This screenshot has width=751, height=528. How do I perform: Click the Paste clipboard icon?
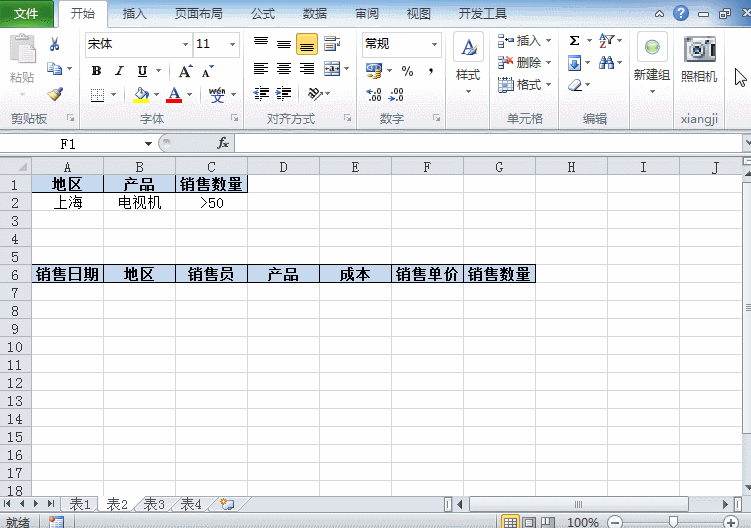point(22,49)
